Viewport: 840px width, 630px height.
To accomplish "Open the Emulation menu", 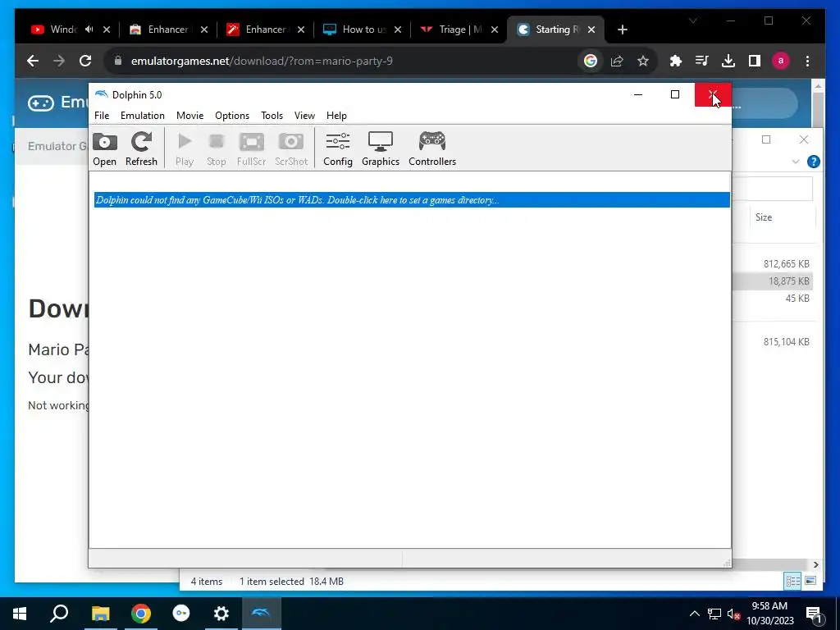I will 143,116.
